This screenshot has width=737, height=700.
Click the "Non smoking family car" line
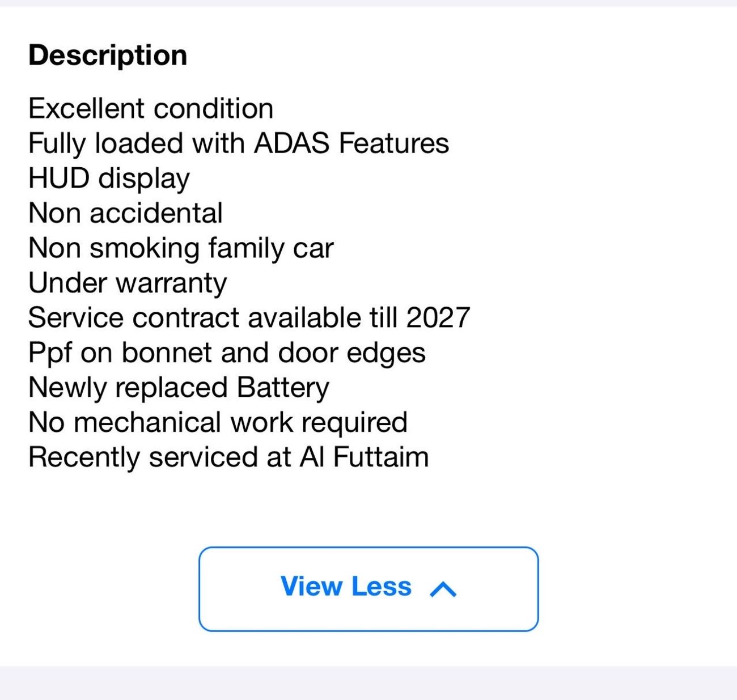pos(181,248)
